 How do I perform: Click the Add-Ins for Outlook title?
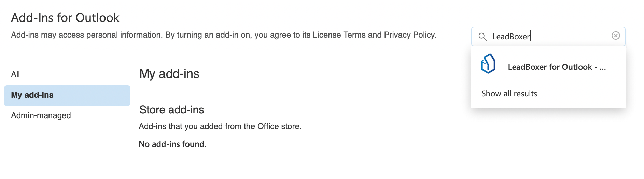pos(65,18)
